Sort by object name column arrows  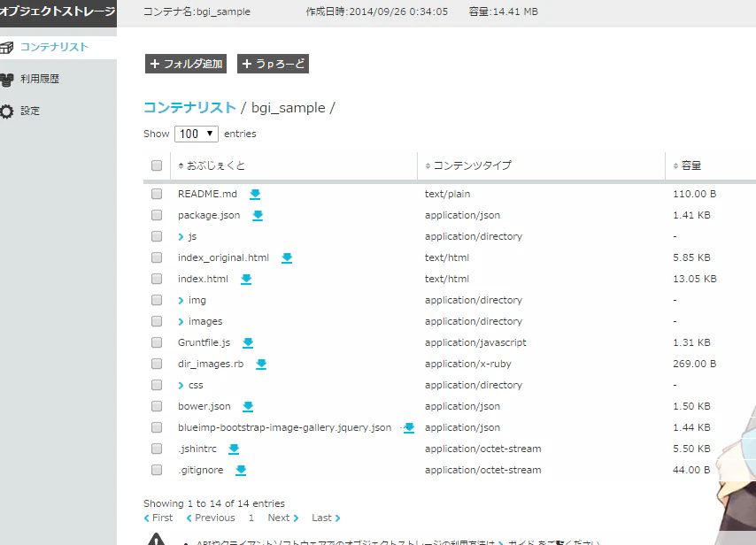(x=181, y=165)
